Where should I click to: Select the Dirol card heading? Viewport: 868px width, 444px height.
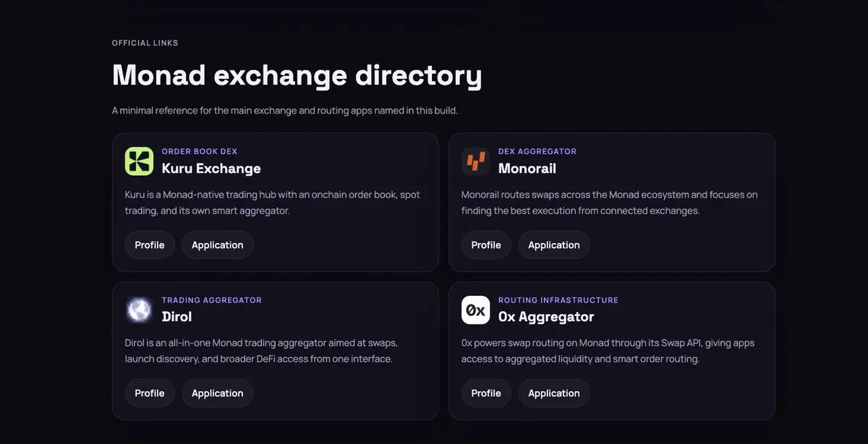click(176, 317)
